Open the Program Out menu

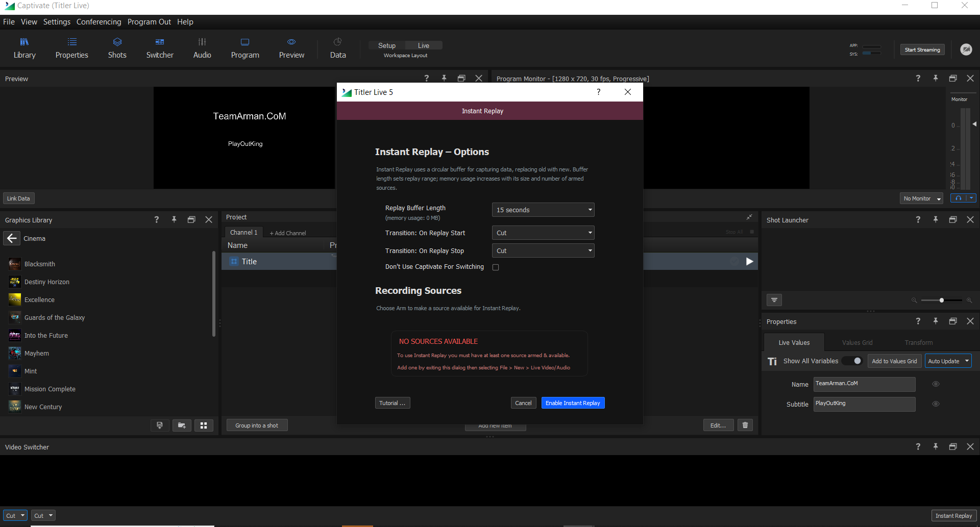pyautogui.click(x=149, y=22)
